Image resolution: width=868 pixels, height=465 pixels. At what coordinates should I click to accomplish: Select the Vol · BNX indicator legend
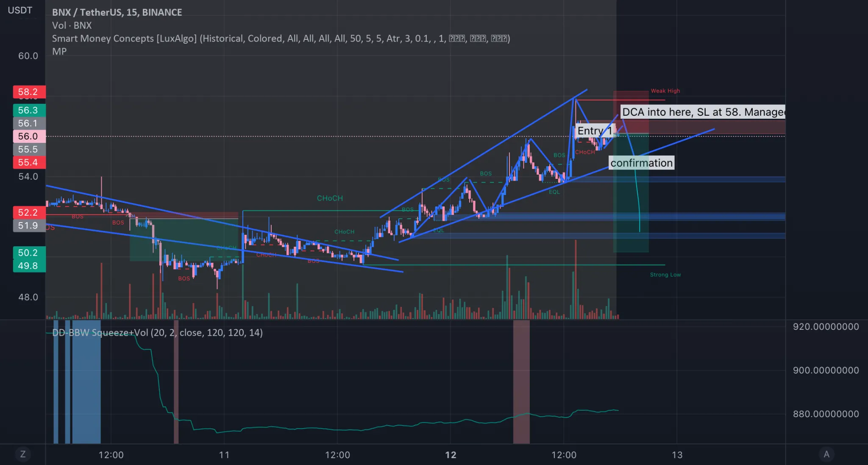(x=72, y=25)
